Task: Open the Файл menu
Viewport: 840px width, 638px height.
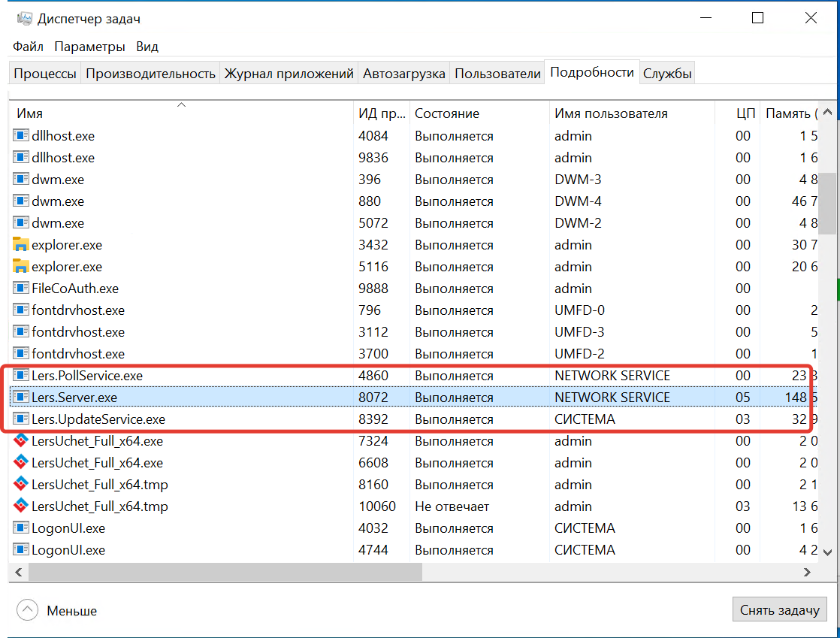Action: click(28, 47)
